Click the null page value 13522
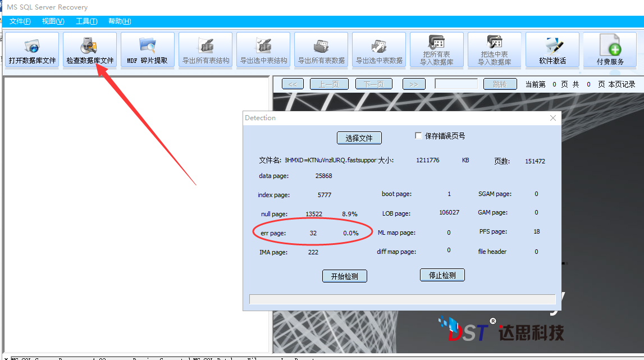Image resolution: width=644 pixels, height=360 pixels. (x=314, y=214)
